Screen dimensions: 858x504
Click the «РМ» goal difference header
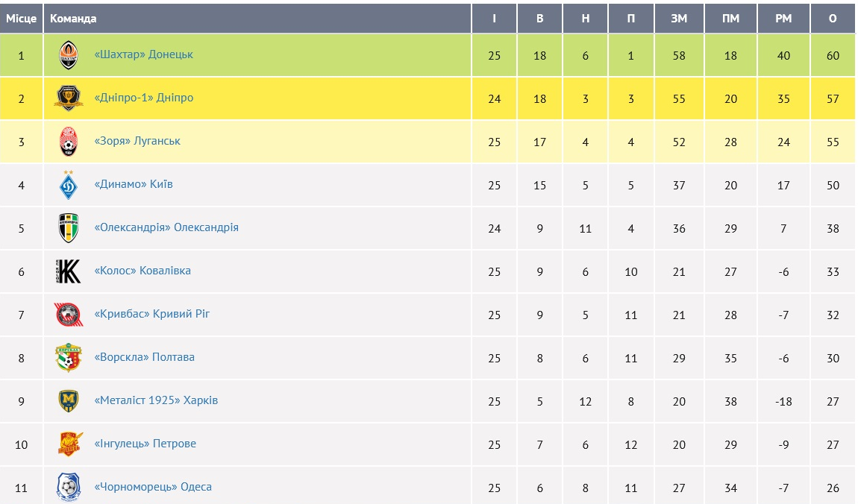click(x=783, y=19)
